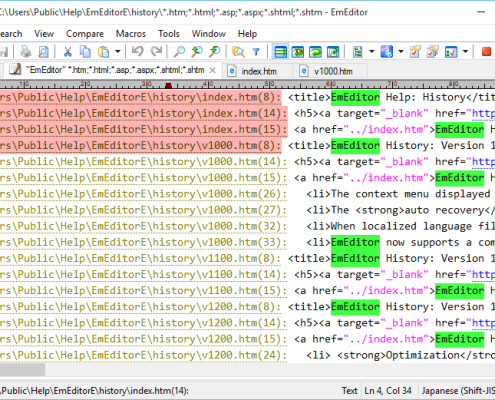
Task: Expand the dropdown beside checklist icon
Action: coord(465,52)
